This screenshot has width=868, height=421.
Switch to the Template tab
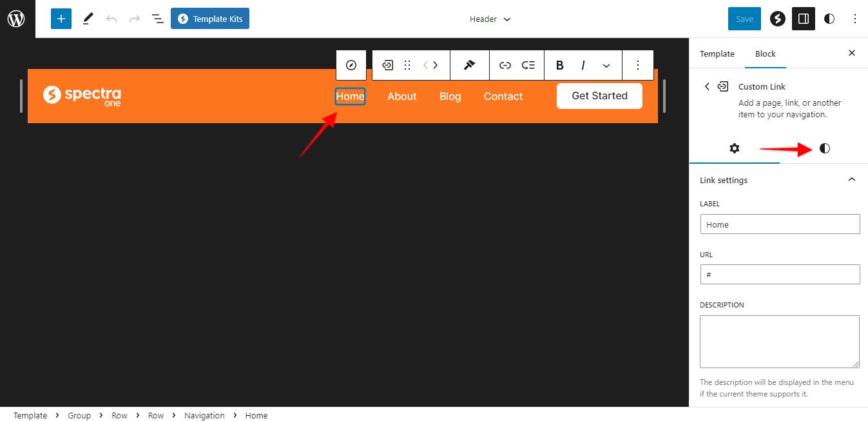717,54
